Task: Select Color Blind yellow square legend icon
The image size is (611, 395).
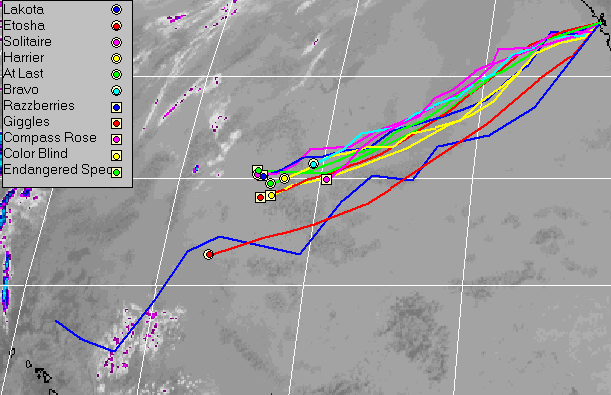Action: click(116, 156)
